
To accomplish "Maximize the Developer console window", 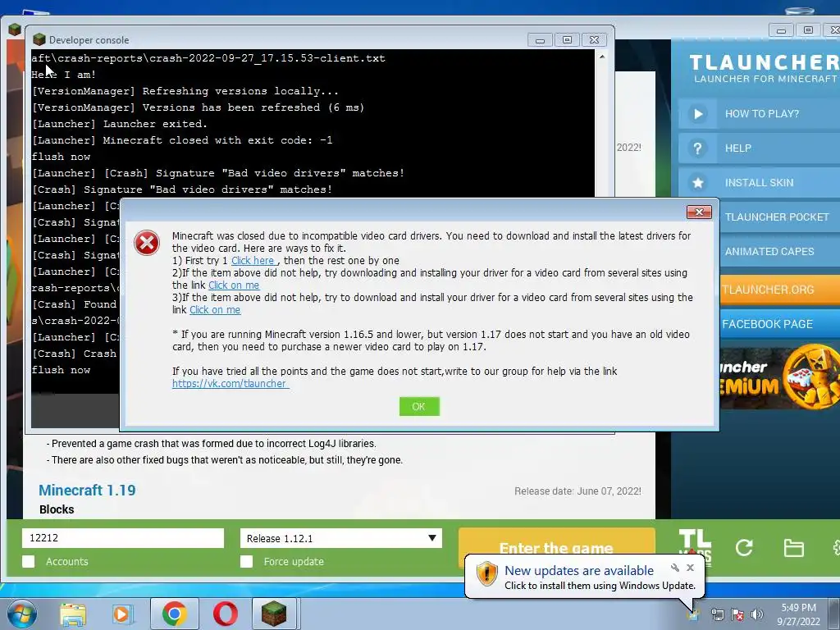I will tap(567, 39).
